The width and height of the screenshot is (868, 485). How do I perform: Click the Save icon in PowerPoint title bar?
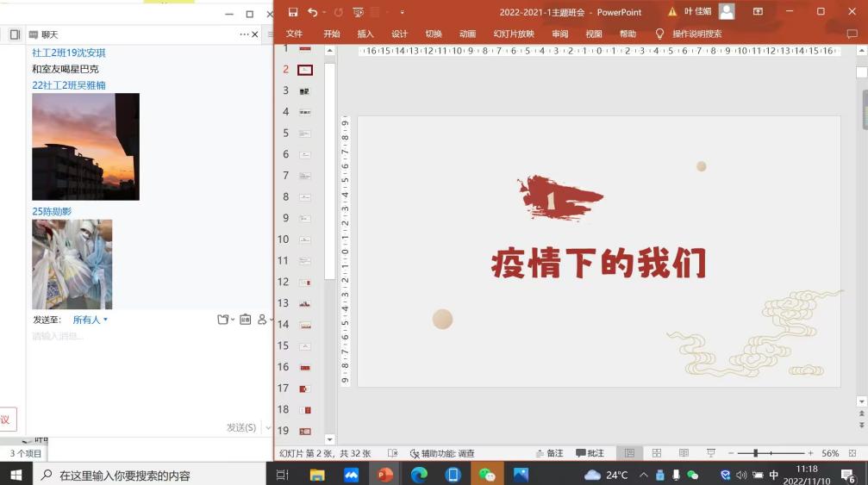(293, 12)
